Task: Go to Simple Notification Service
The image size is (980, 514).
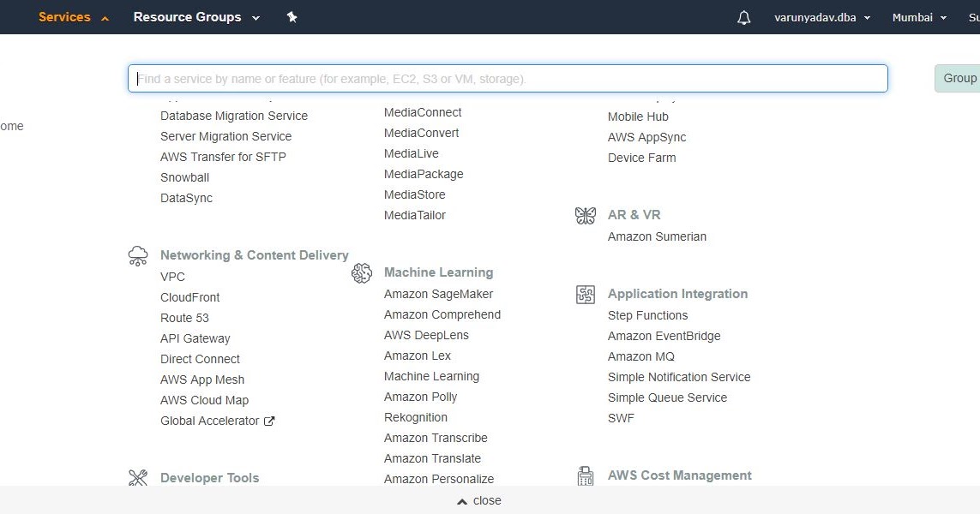Action: [679, 377]
